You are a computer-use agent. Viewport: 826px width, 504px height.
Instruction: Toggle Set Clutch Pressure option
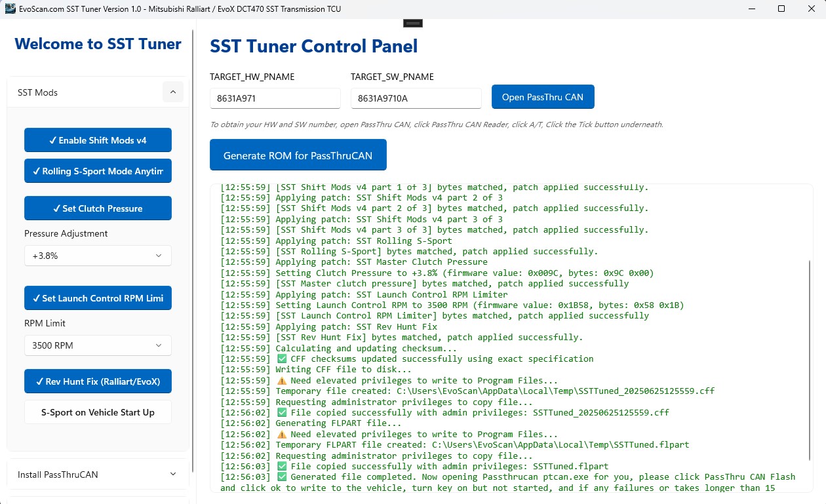(98, 208)
